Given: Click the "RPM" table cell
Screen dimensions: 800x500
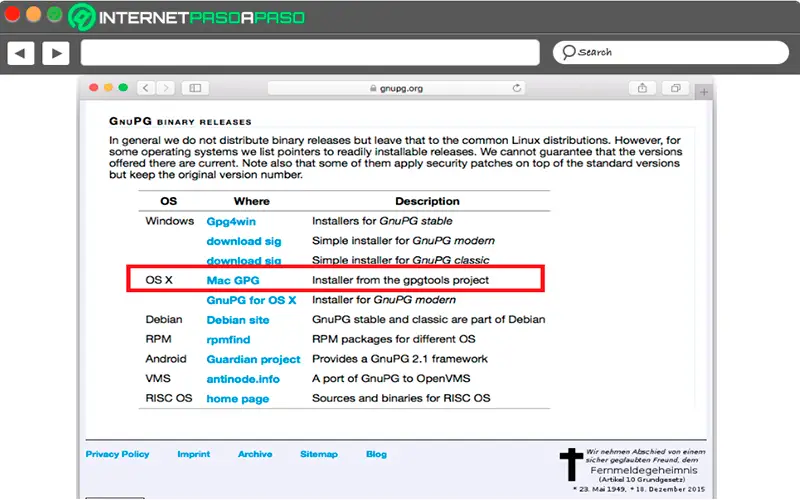Looking at the screenshot, I should [x=158, y=339].
